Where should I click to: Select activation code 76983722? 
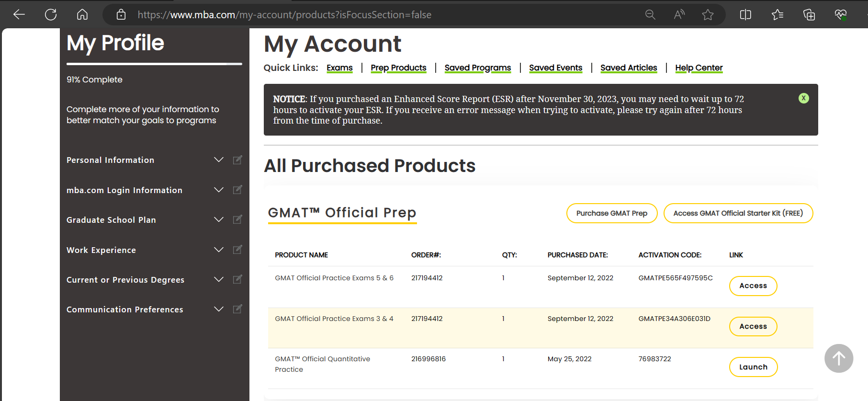(654, 359)
